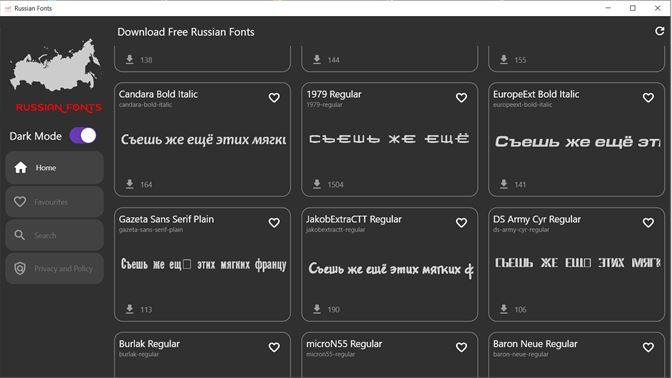Maximize the Russian Fonts window
Viewport: 672px width, 378px height.
(x=633, y=8)
